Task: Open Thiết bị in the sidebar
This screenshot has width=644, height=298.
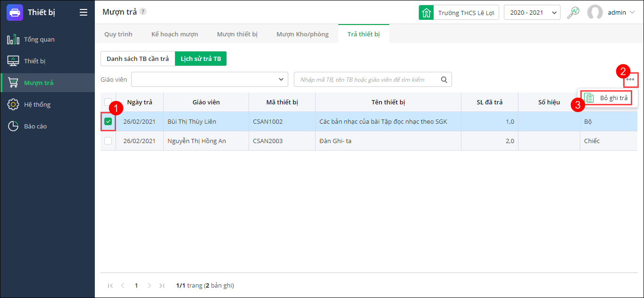Action: (x=48, y=61)
